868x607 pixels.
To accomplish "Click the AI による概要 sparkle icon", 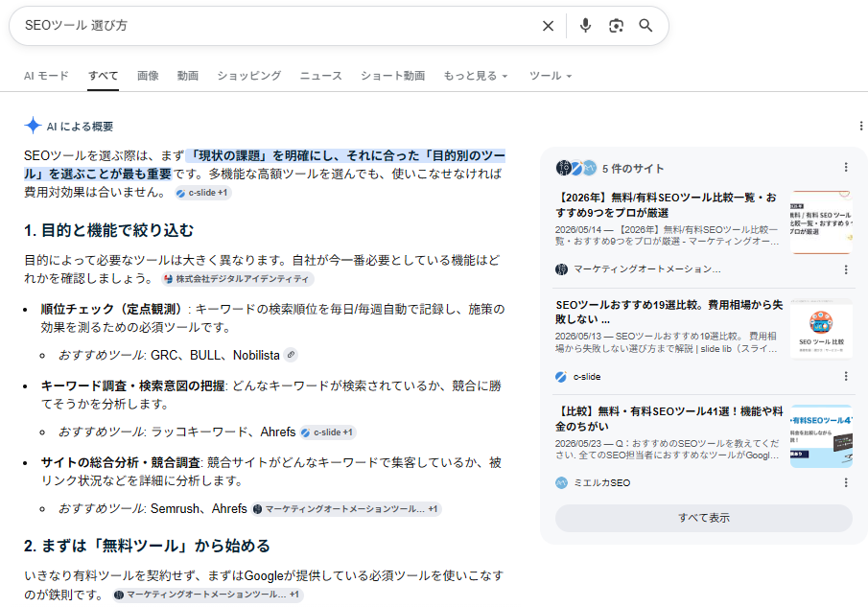I will click(33, 126).
